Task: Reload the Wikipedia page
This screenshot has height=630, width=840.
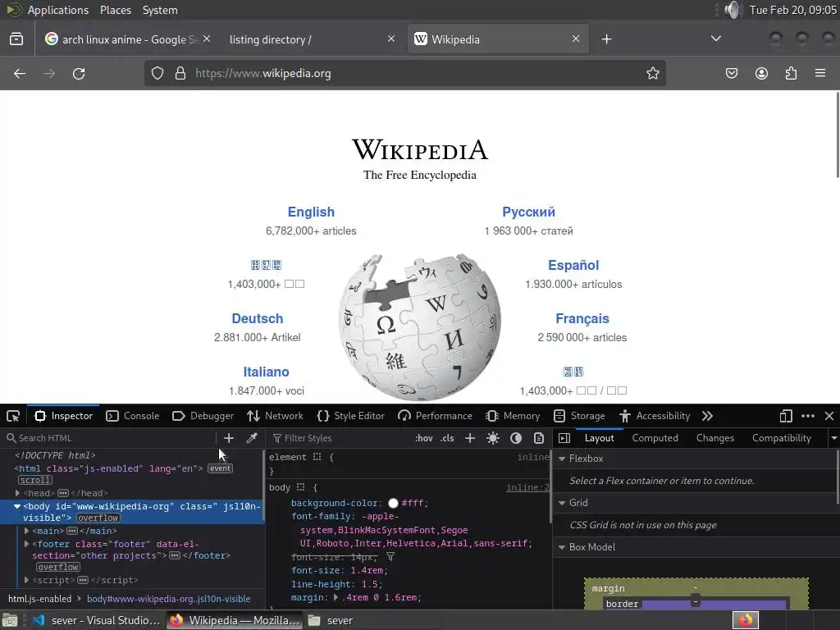Action: point(79,73)
